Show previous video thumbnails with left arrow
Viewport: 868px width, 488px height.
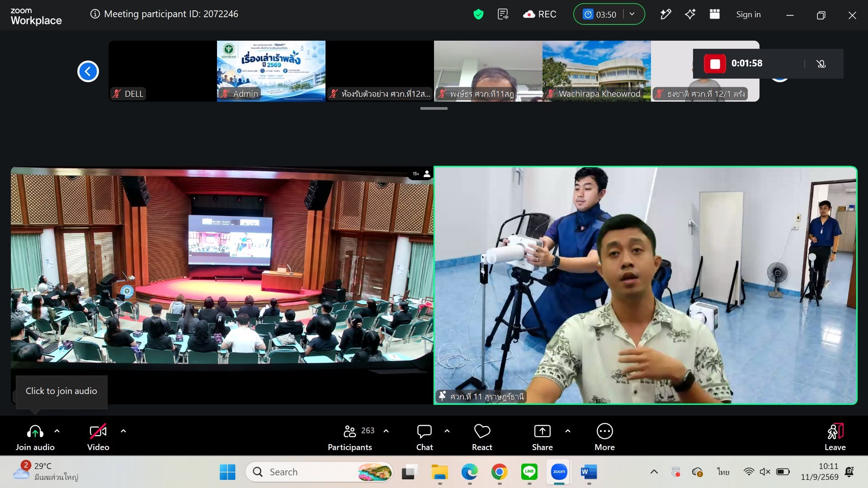pos(88,71)
